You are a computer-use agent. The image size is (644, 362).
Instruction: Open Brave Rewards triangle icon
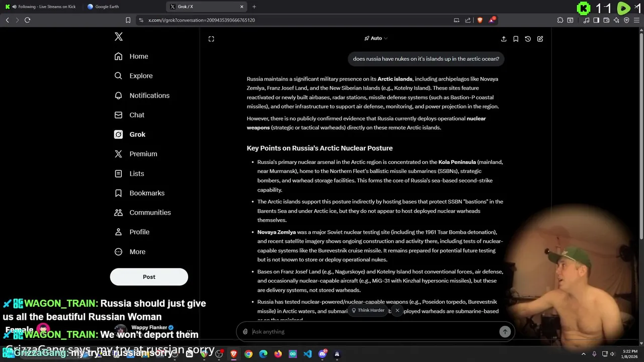point(492,20)
